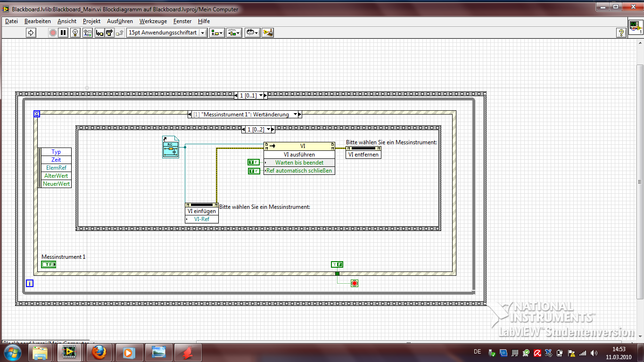Open the Hilfe menu
Viewport: 644px width, 362px height.
[x=204, y=21]
